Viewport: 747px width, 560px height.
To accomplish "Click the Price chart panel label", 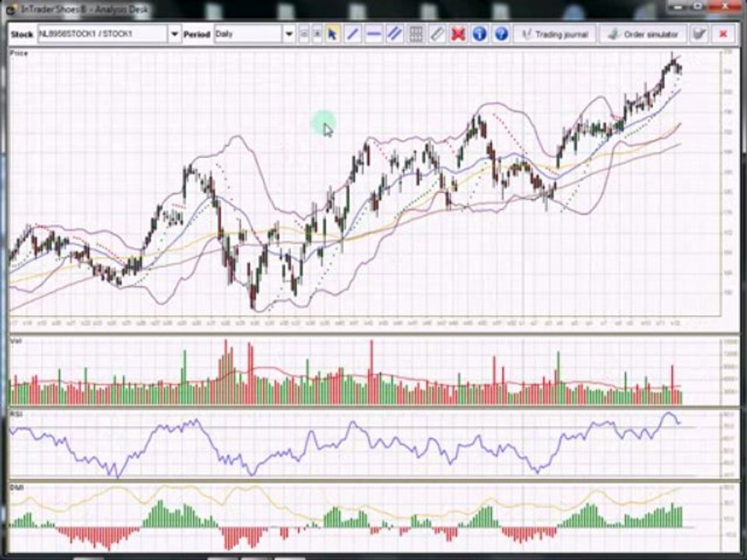I will (19, 53).
